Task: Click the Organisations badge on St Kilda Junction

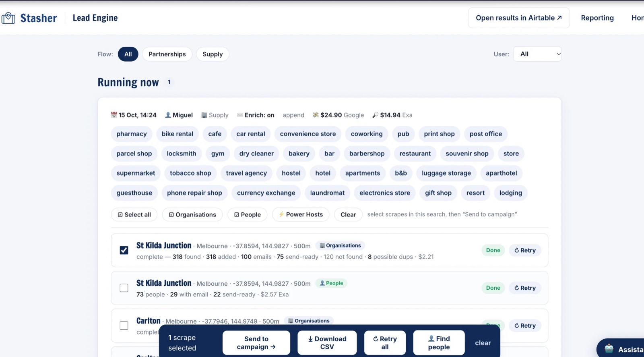Action: pyautogui.click(x=340, y=245)
